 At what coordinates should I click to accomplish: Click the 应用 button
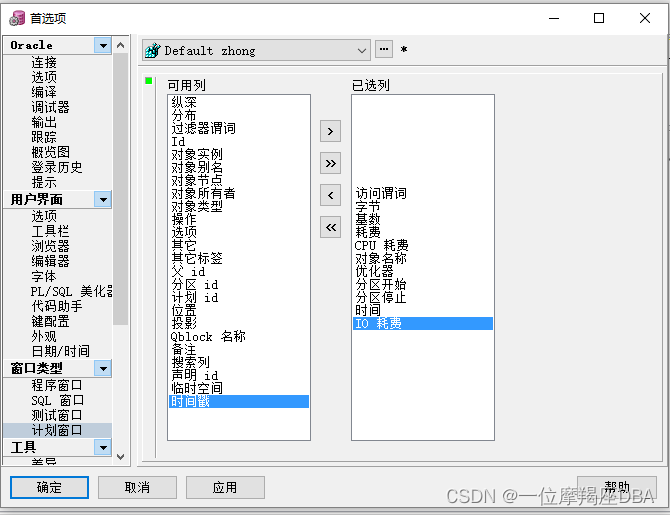click(225, 487)
